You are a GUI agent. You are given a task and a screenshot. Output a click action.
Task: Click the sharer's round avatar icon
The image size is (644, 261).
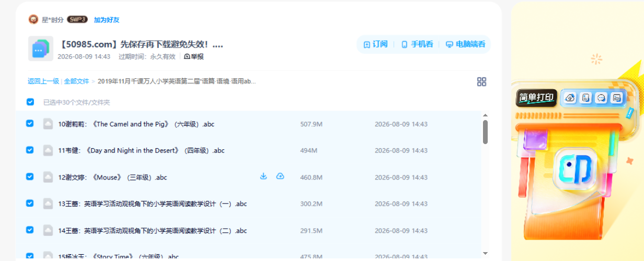(x=33, y=20)
